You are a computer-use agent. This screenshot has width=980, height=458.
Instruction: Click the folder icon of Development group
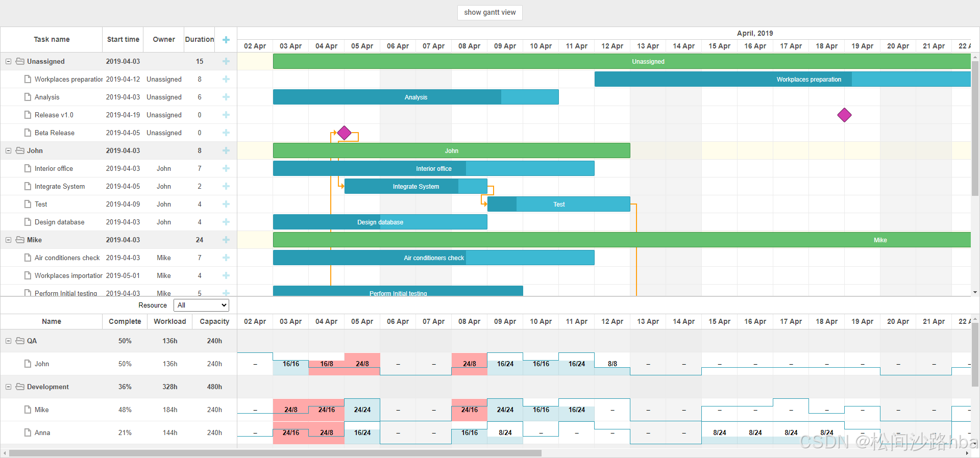(20, 387)
